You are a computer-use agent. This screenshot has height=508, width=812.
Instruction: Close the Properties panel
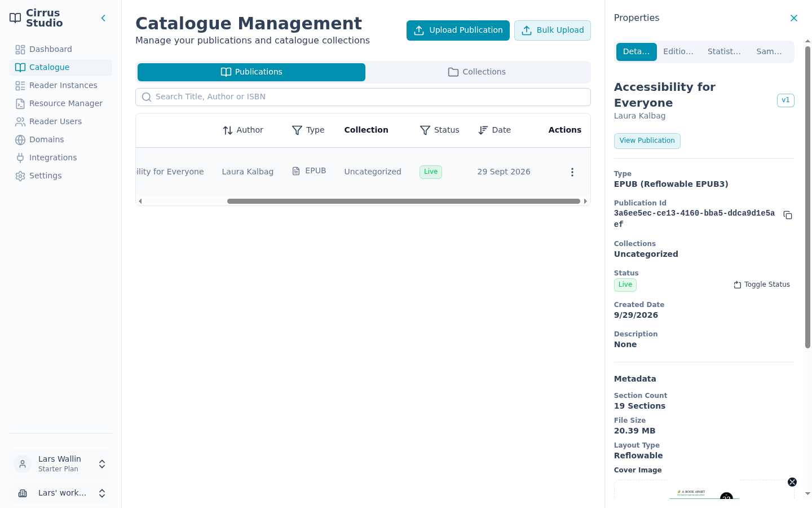(794, 18)
